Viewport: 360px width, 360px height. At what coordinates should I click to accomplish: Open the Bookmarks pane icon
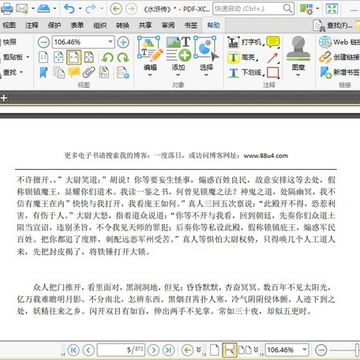43,72
